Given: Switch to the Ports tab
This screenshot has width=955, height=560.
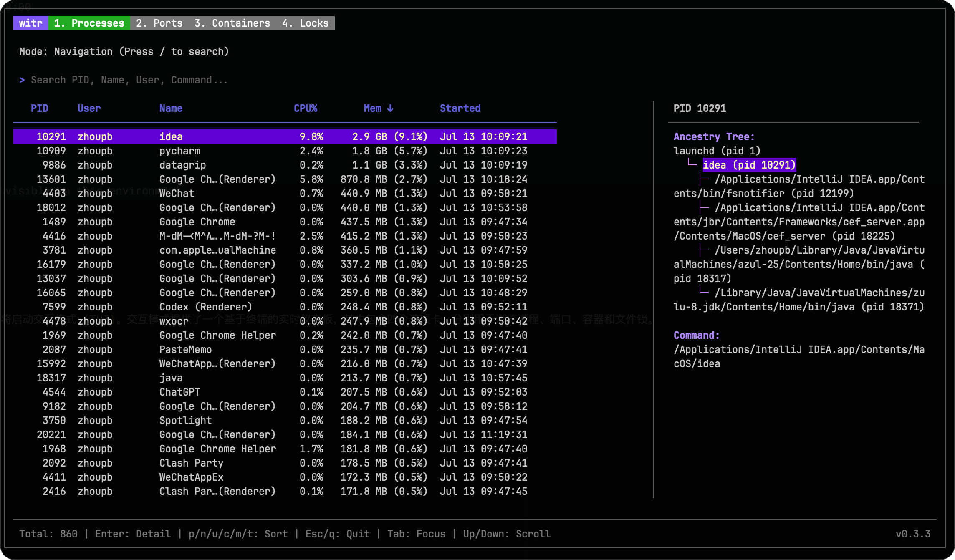Looking at the screenshot, I should click(159, 23).
